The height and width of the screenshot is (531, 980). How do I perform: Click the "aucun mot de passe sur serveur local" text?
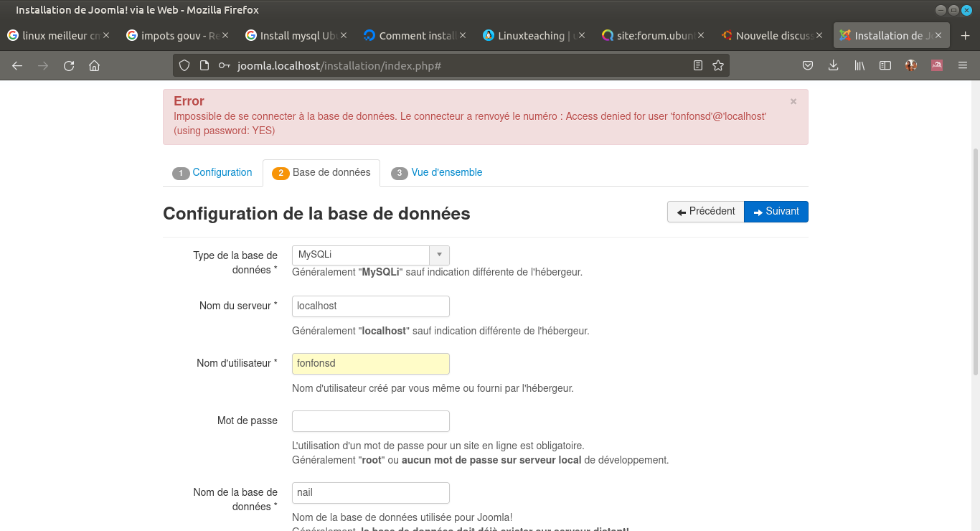[x=491, y=461]
